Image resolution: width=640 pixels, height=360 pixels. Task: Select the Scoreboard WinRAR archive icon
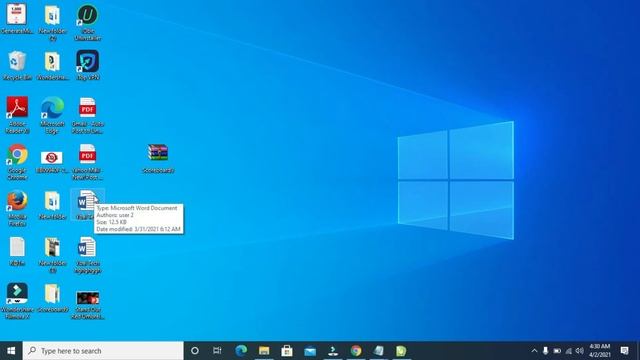pos(158,154)
